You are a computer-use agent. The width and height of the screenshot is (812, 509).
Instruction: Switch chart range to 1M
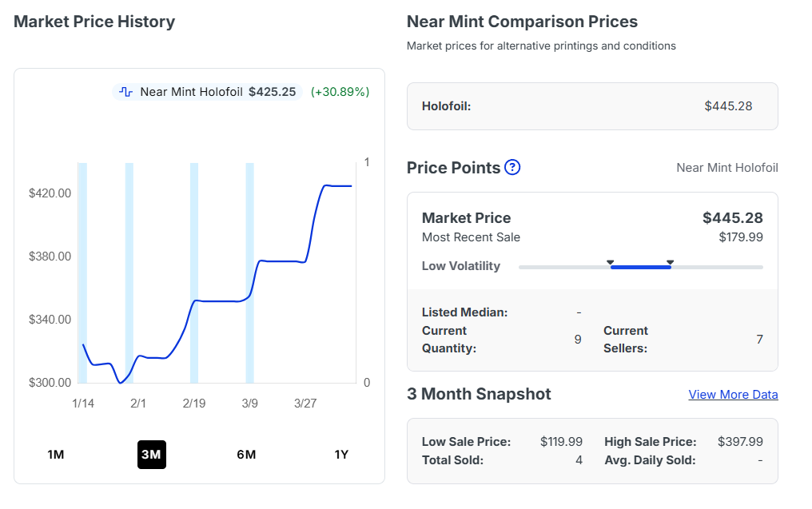[x=55, y=455]
